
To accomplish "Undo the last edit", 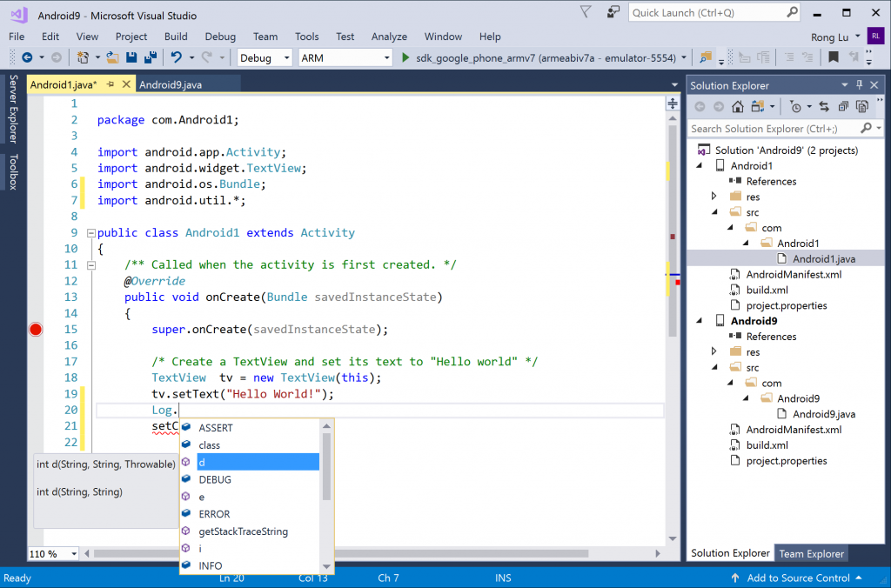I will [176, 58].
